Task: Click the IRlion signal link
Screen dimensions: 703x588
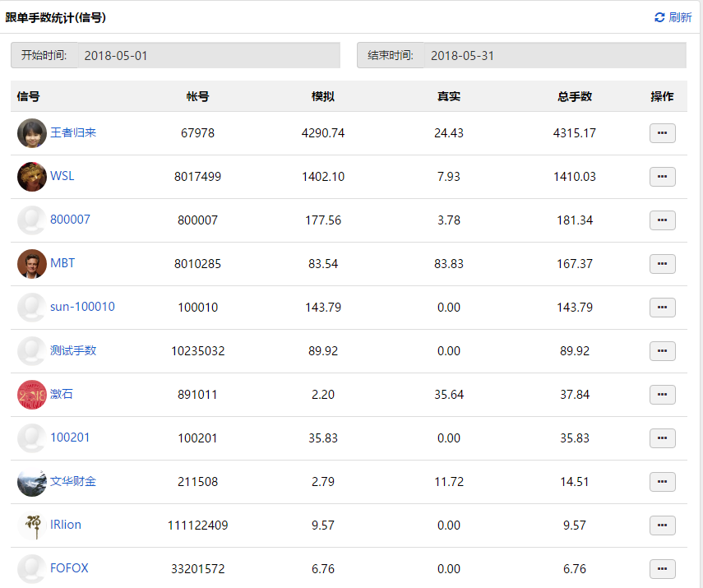Action: click(66, 525)
